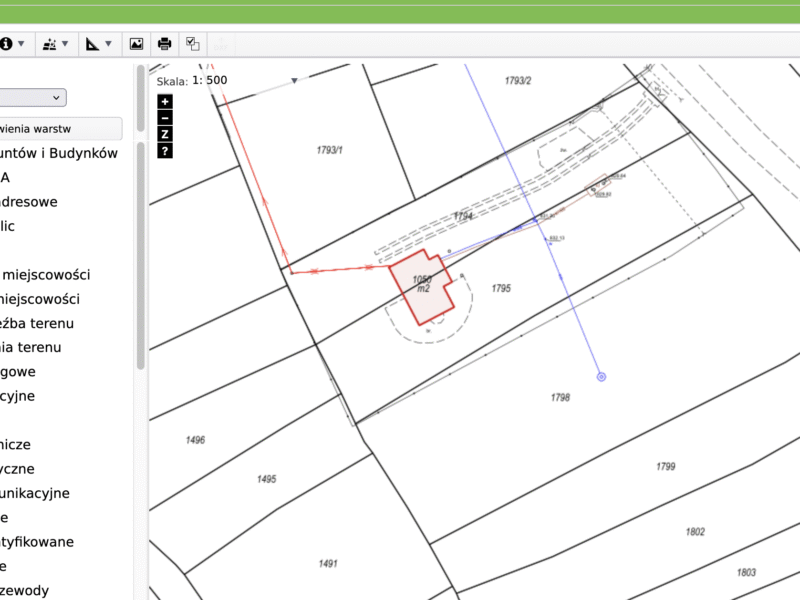The width and height of the screenshot is (800, 600).
Task: Zoom out with the minus button
Action: point(165,118)
